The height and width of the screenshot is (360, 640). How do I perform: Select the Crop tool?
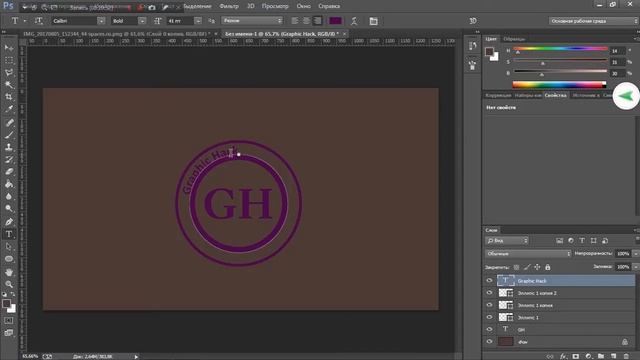tap(9, 97)
